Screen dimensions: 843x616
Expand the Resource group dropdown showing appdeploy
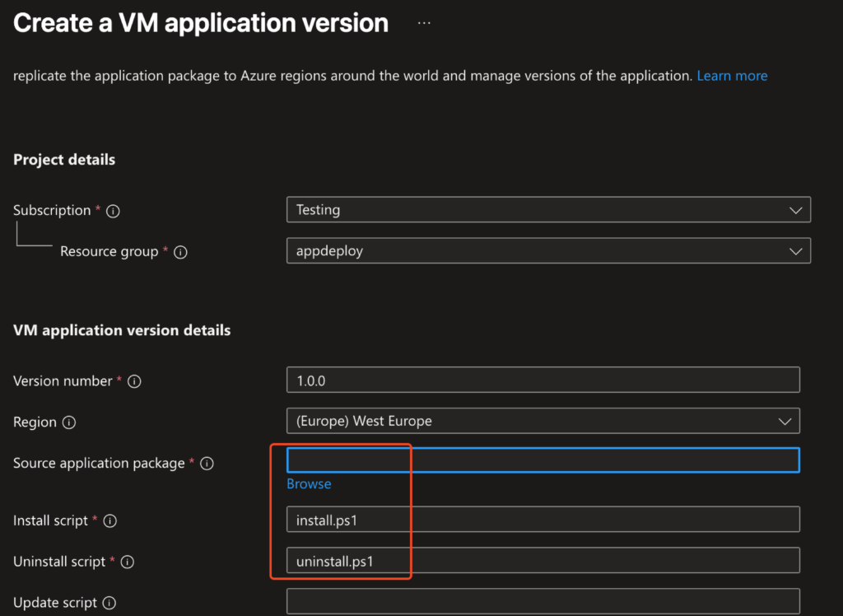pos(548,251)
